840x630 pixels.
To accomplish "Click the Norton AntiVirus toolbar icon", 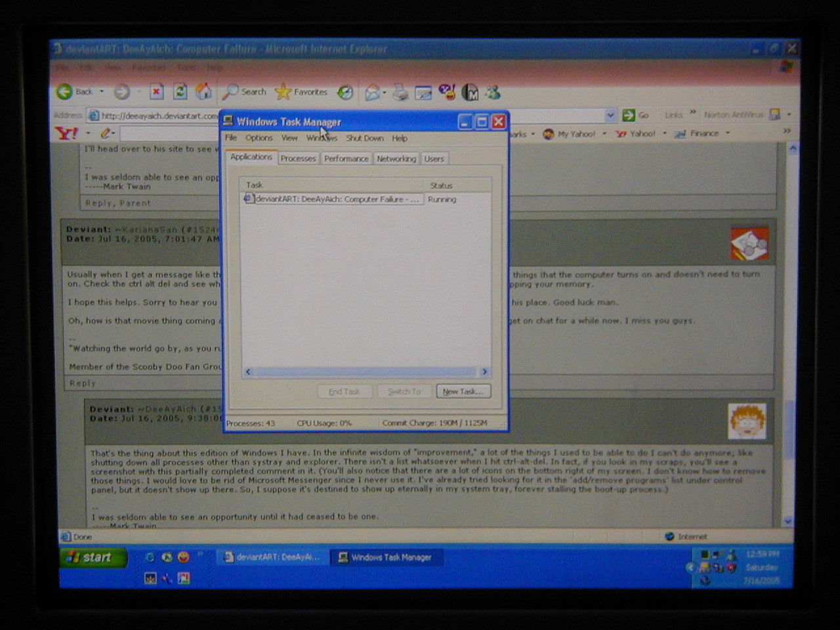I will [774, 114].
